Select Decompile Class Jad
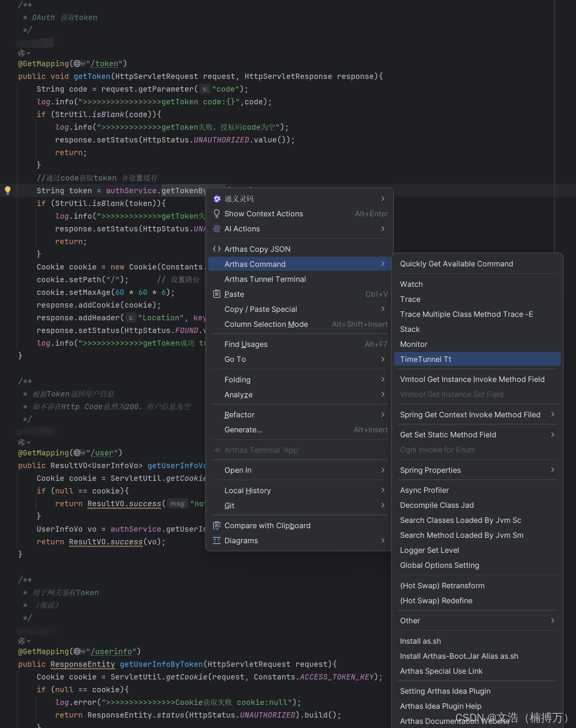This screenshot has width=576, height=728. [x=477, y=505]
